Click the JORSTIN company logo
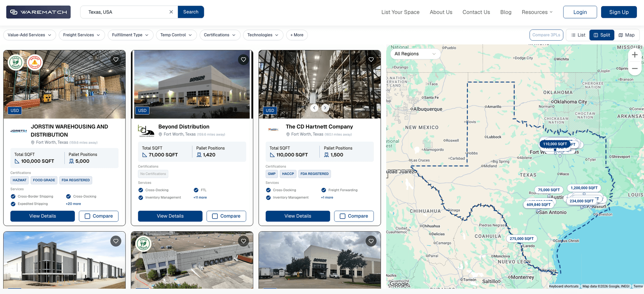Viewport: 644px width, 294px height. tap(18, 131)
